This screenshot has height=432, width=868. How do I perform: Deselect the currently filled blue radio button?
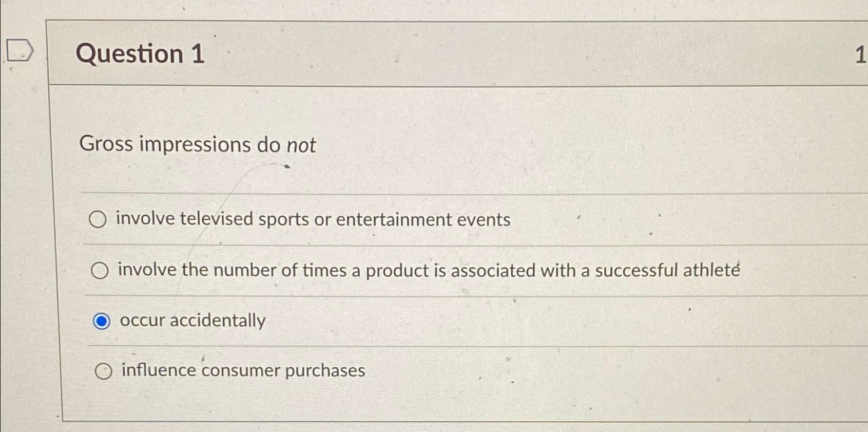pos(102,321)
